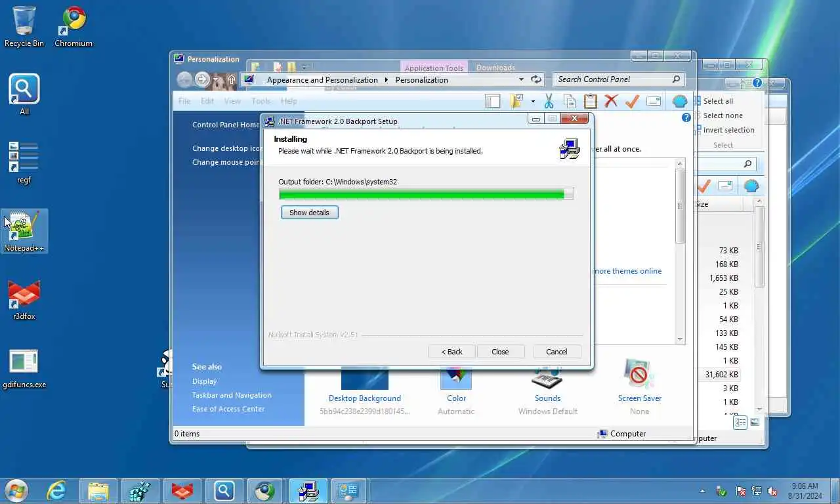Go forward using the Forward arrow in Personalization
Viewport: 840px width, 504px height.
point(202,79)
